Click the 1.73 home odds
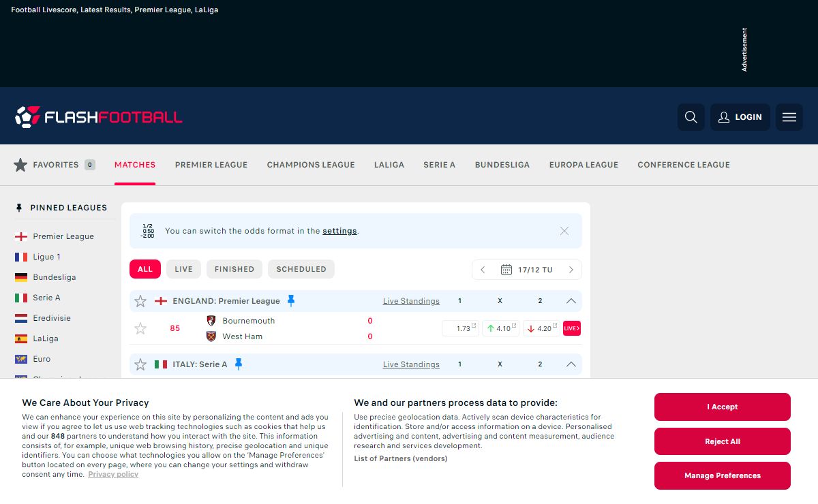This screenshot has height=504, width=818. [x=461, y=328]
